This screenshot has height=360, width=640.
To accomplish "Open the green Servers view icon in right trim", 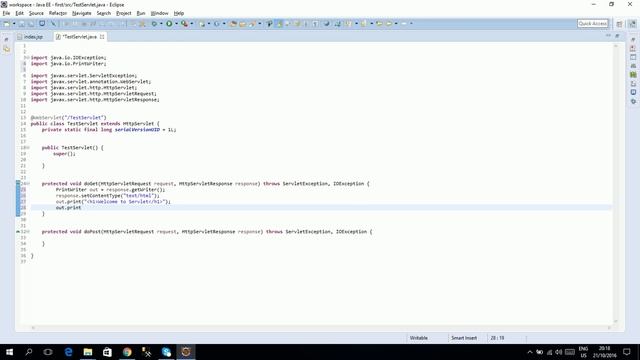I will 633,75.
